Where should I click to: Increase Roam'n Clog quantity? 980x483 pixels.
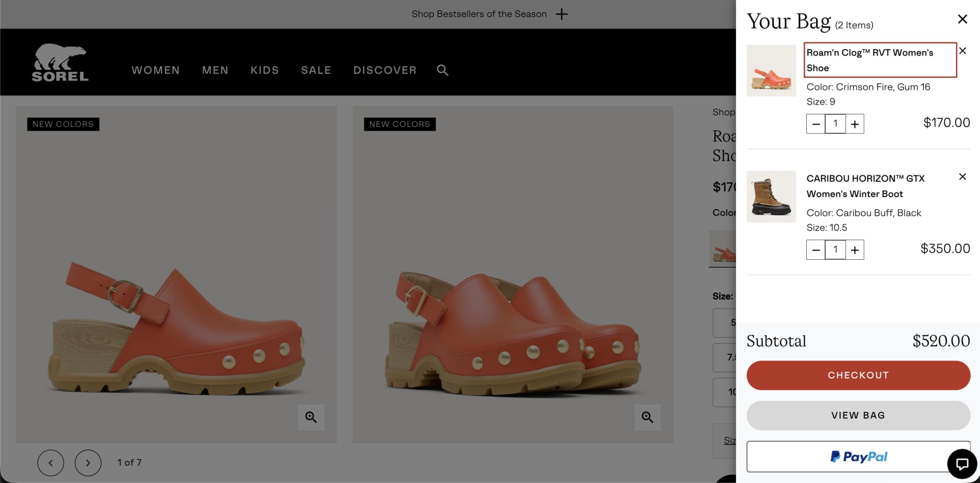[855, 124]
